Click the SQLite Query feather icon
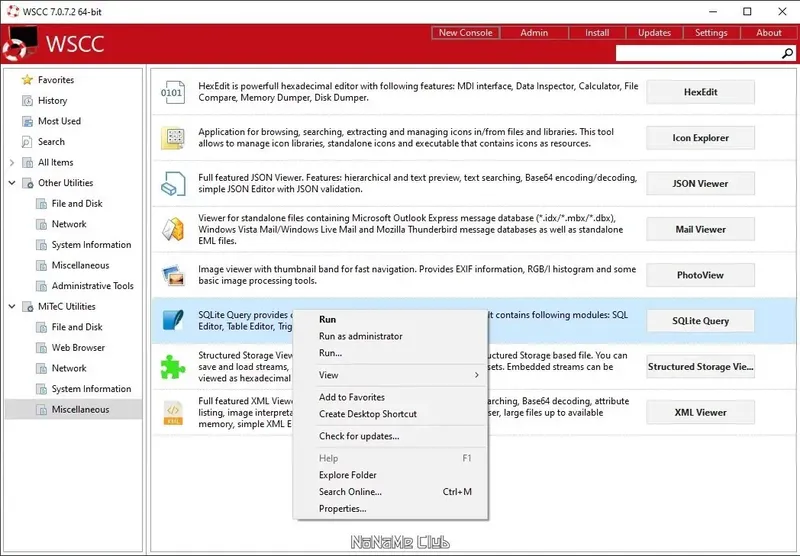This screenshot has width=800, height=556. tap(173, 320)
